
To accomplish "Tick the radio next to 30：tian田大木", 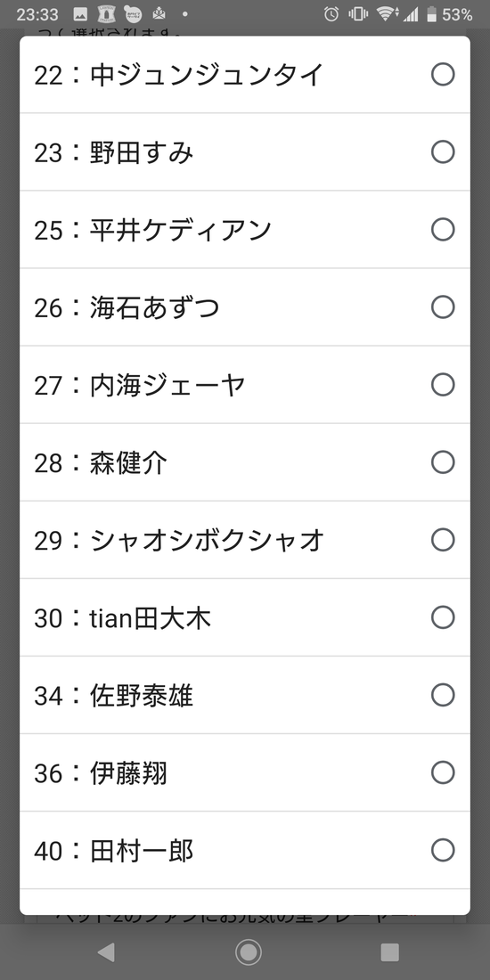I will tap(443, 617).
